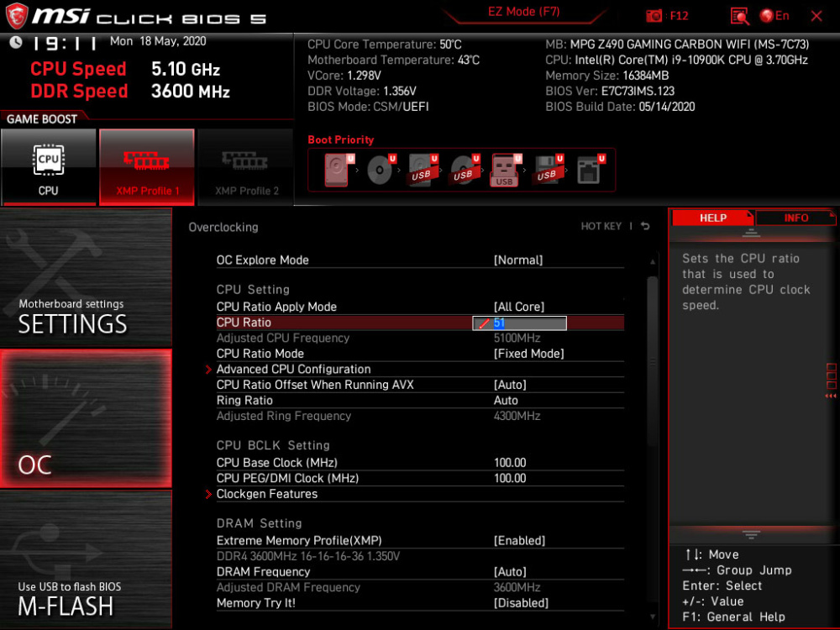Open the BIOS search icon
This screenshot has height=630, width=840.
coord(739,16)
